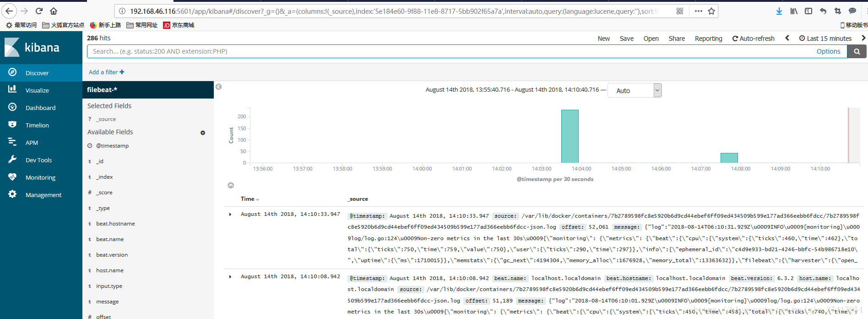Viewport: 868px width, 319px height.
Task: Open the 常用网址 bookmarks folder
Action: point(142,25)
